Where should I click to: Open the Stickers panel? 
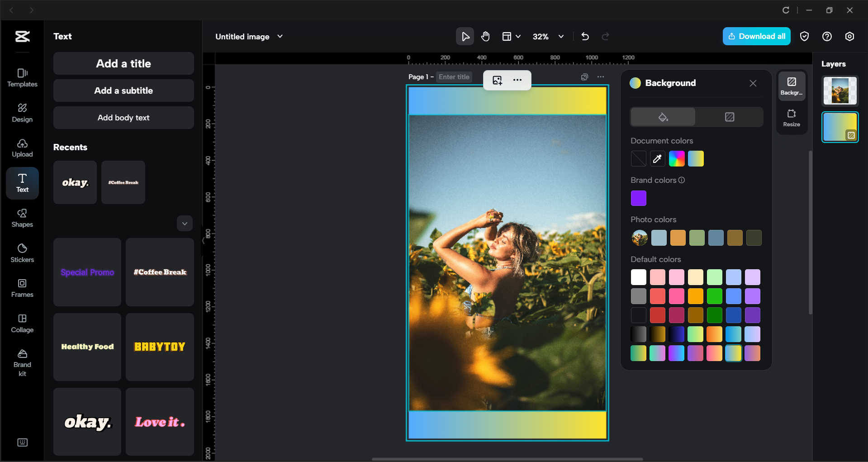coord(22,252)
